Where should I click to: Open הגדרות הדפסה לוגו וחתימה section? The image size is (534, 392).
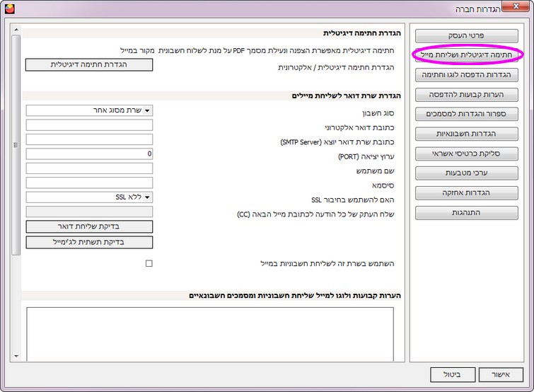[x=466, y=75]
